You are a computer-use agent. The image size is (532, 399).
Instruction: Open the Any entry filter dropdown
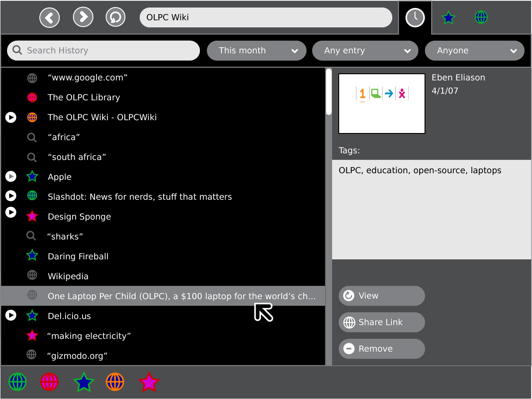point(365,51)
